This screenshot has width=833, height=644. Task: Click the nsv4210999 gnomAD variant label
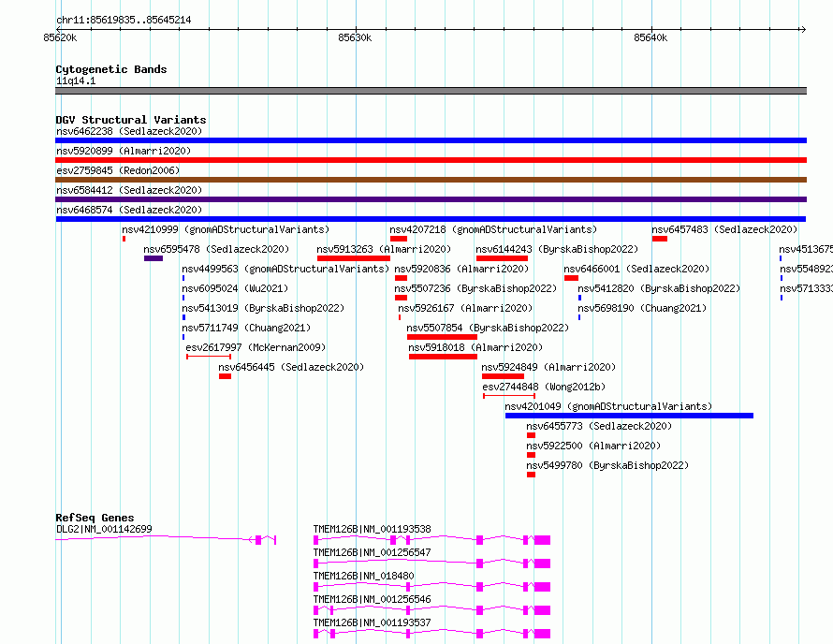click(x=226, y=229)
